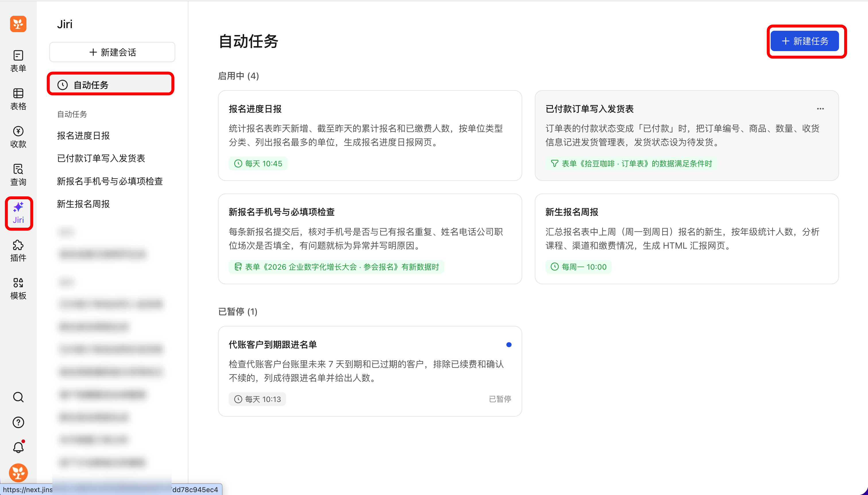Click the user avatar at bottom left
The width and height of the screenshot is (868, 495).
tap(18, 473)
